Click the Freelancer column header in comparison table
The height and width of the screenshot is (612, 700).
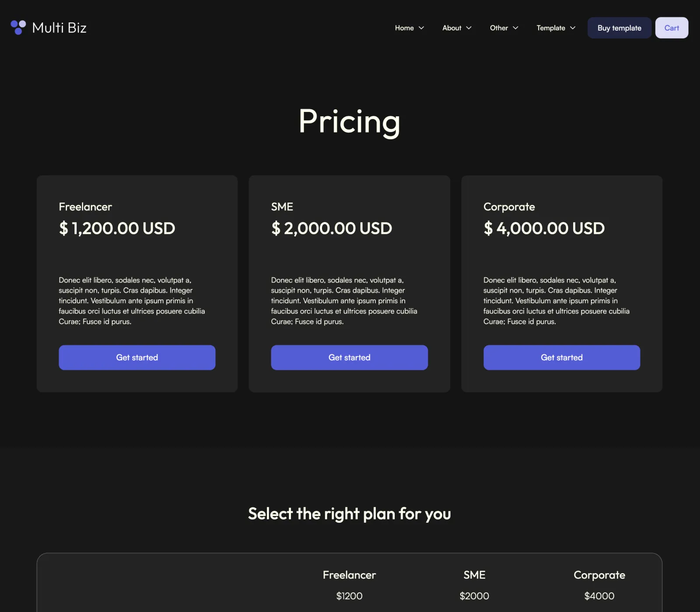coord(349,575)
